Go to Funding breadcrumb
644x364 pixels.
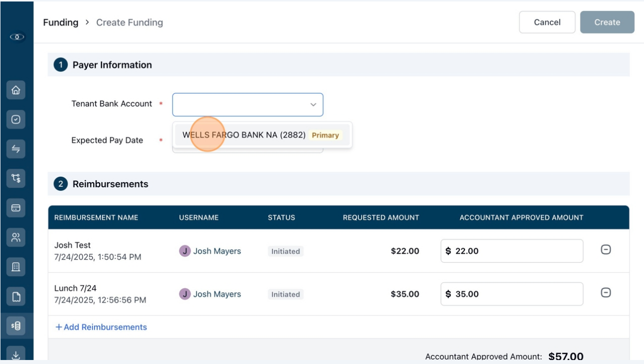point(60,22)
